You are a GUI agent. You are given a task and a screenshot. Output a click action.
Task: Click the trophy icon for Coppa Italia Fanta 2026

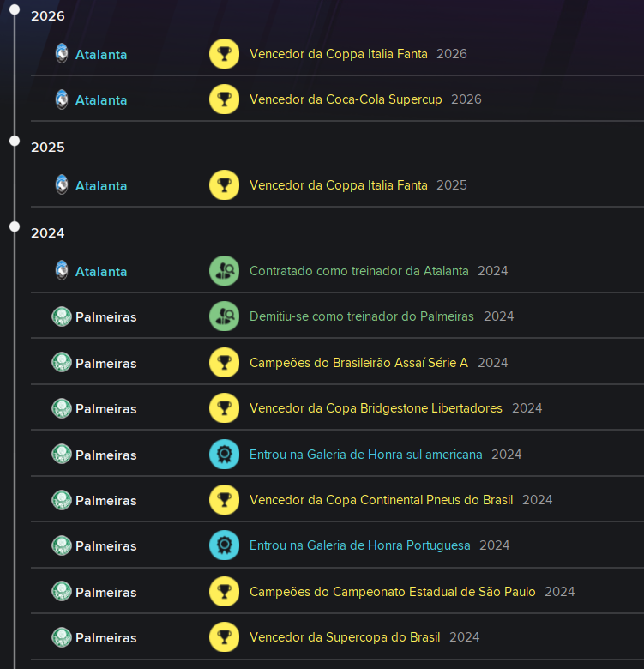[224, 54]
